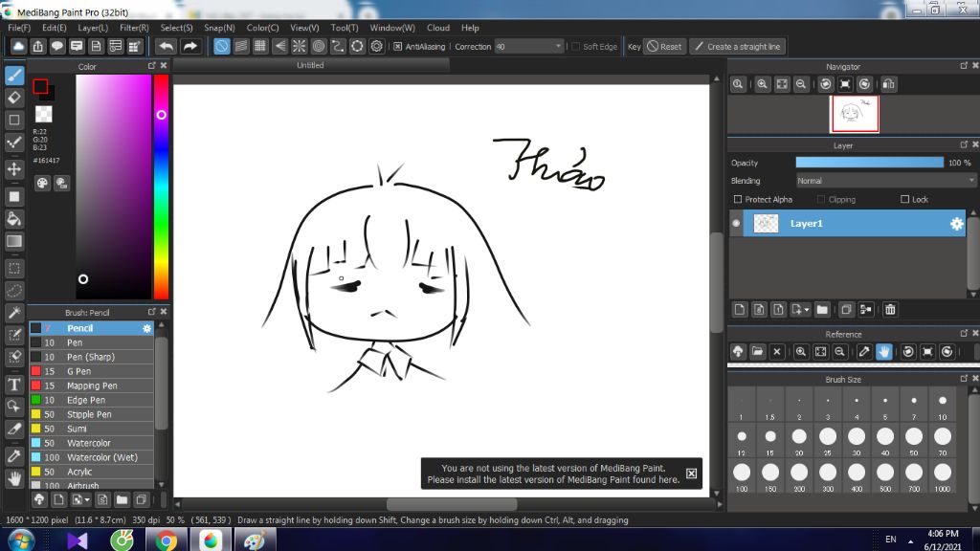
Task: Close the update notification banner
Action: click(691, 474)
